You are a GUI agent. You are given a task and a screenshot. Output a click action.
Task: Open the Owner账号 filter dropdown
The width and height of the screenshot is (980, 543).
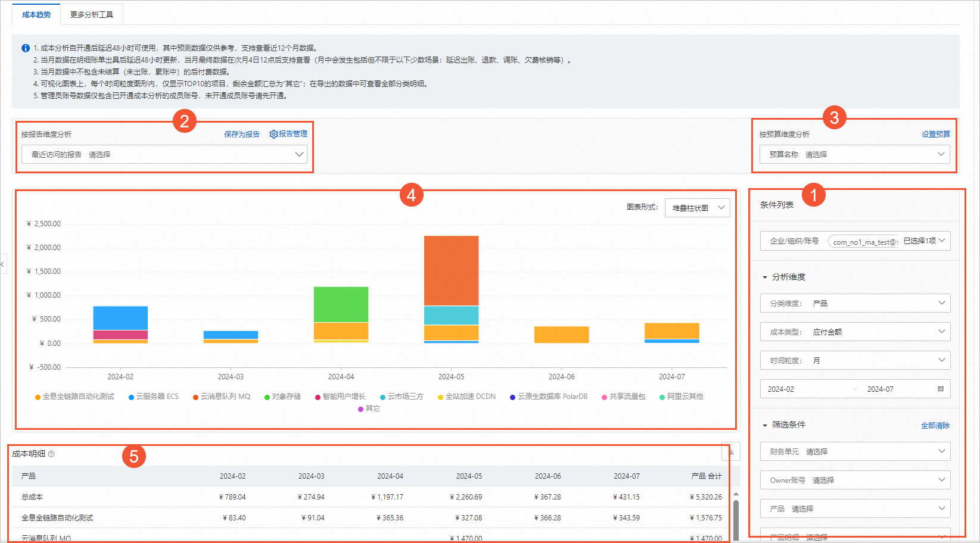coord(855,480)
